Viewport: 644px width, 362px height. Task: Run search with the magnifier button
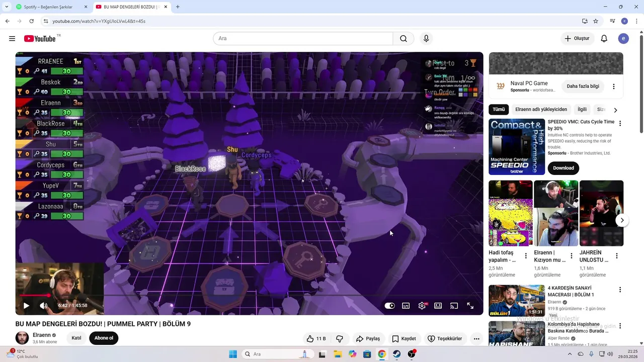tap(404, 39)
